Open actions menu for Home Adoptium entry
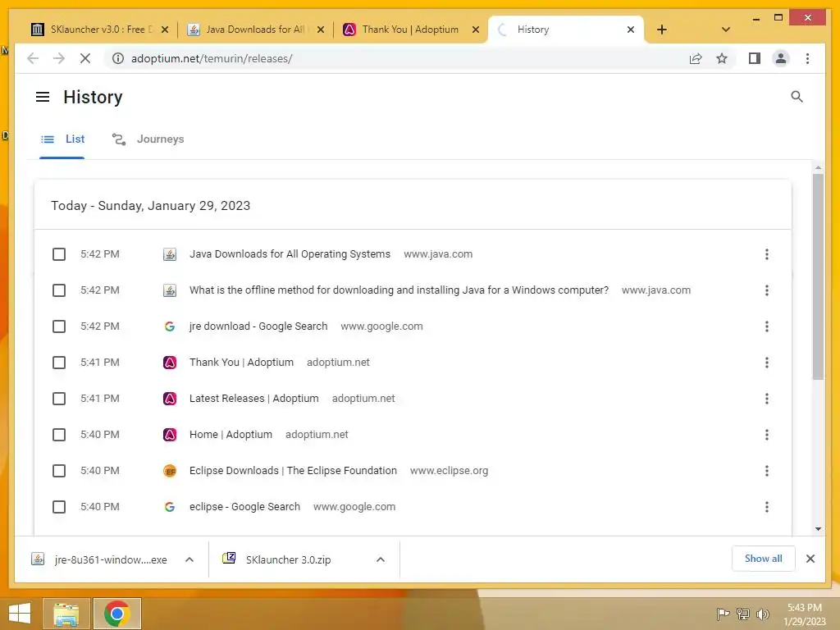The image size is (840, 630). point(767,435)
